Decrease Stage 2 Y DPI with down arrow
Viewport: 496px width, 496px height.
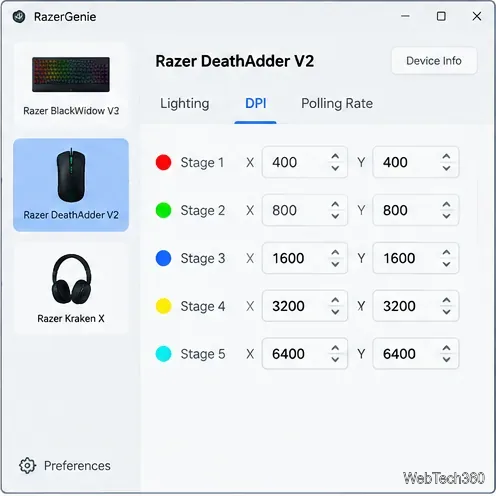coord(446,216)
